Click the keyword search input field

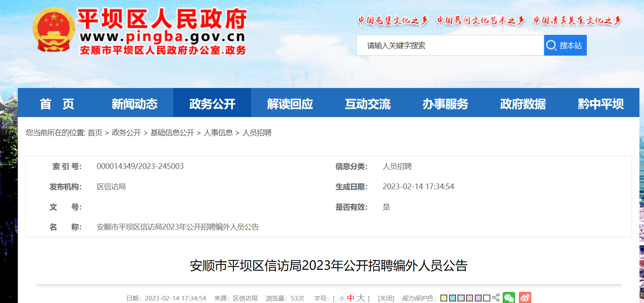point(450,45)
